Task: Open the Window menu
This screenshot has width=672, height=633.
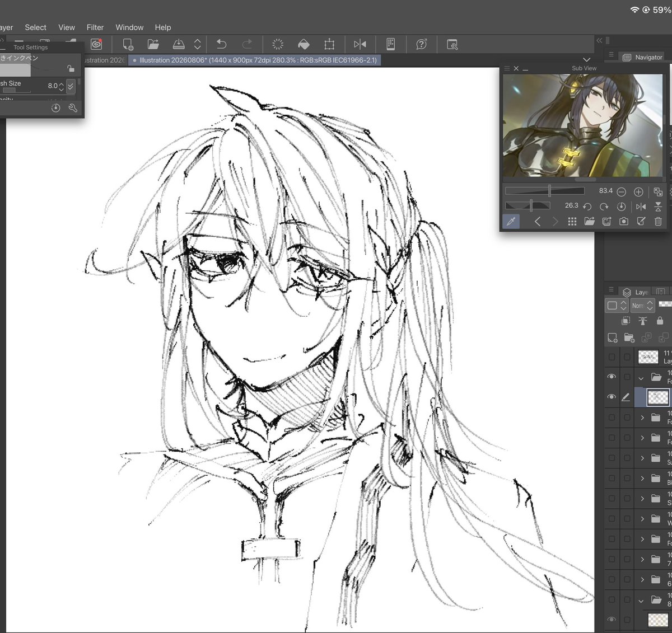Action: [129, 27]
